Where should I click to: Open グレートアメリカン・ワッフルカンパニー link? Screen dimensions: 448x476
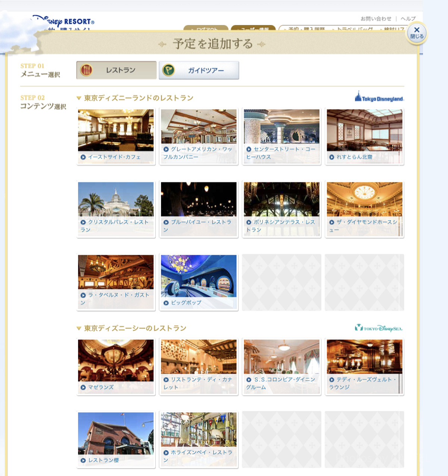(198, 153)
